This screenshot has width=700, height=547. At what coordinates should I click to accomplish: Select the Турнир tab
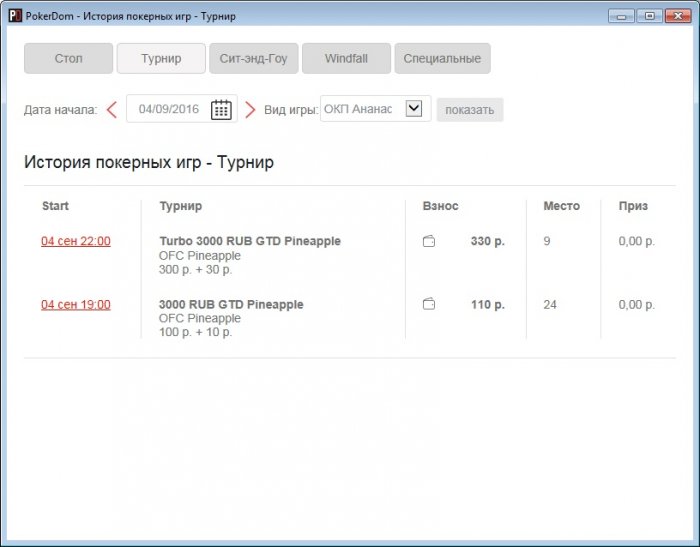[x=161, y=59]
